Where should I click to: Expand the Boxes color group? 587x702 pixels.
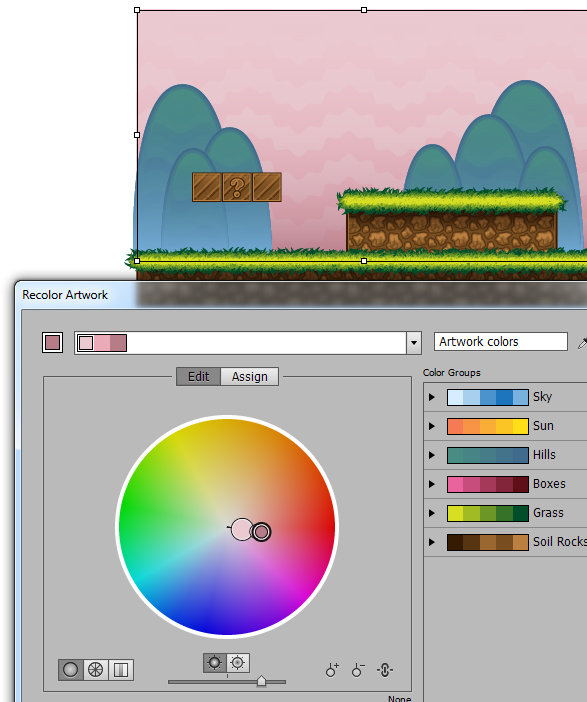[x=432, y=484]
